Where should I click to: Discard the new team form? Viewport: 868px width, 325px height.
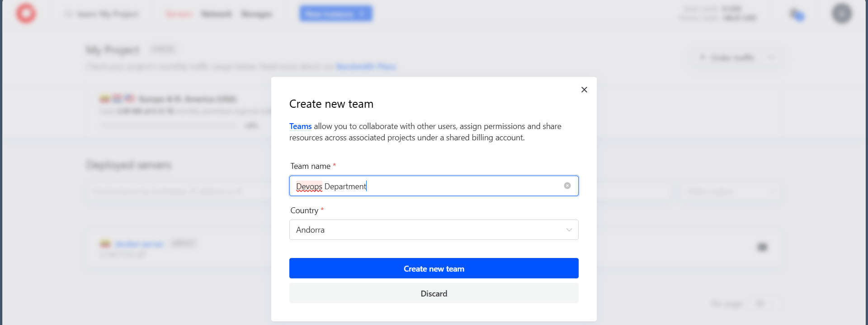tap(434, 293)
